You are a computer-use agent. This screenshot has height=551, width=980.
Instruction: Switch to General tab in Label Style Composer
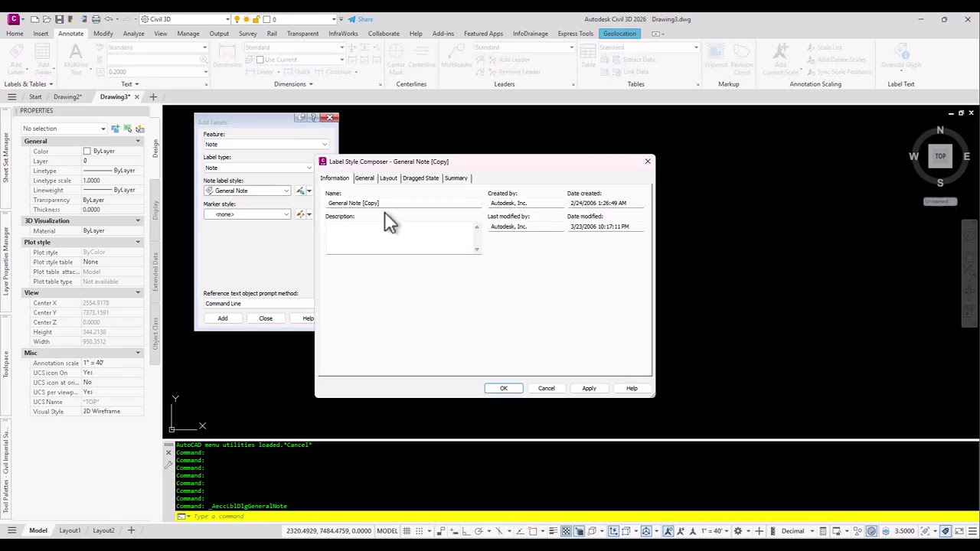tap(364, 178)
